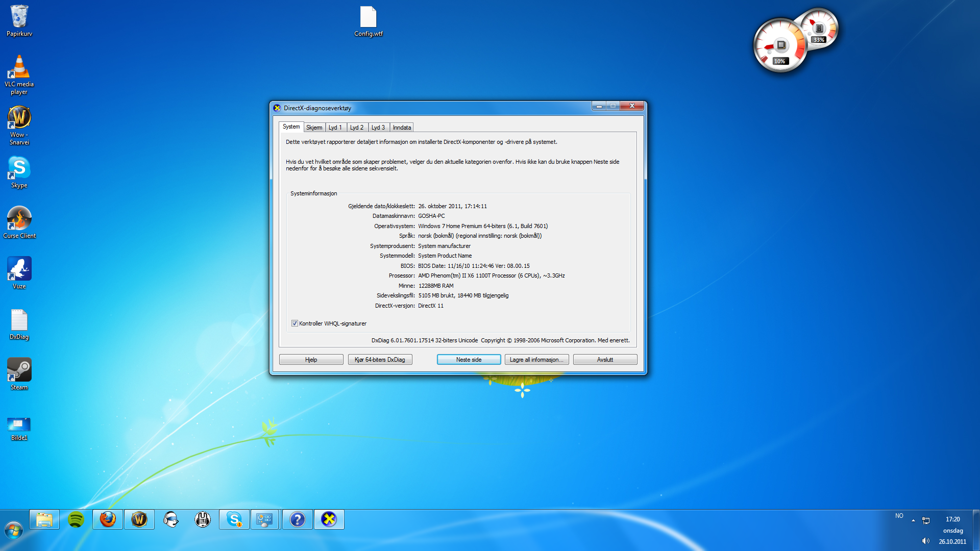Open the Lyd 3 tab
The image size is (980, 551).
point(378,128)
